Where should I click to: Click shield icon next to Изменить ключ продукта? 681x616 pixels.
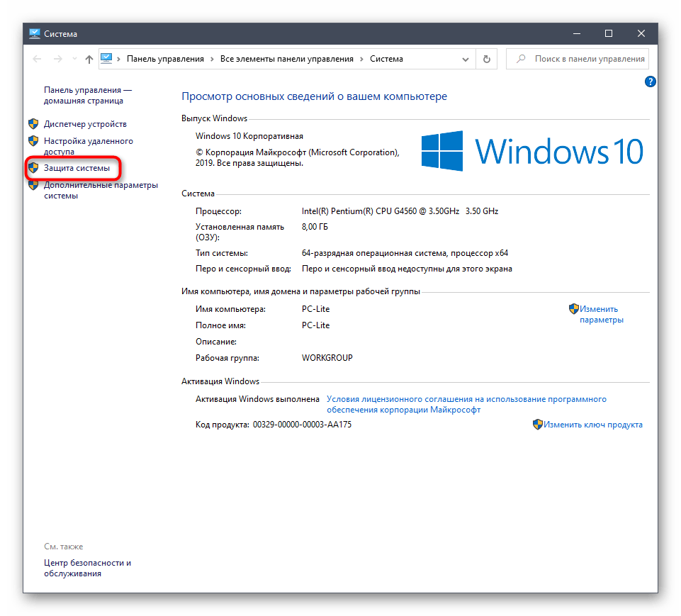pyautogui.click(x=538, y=425)
